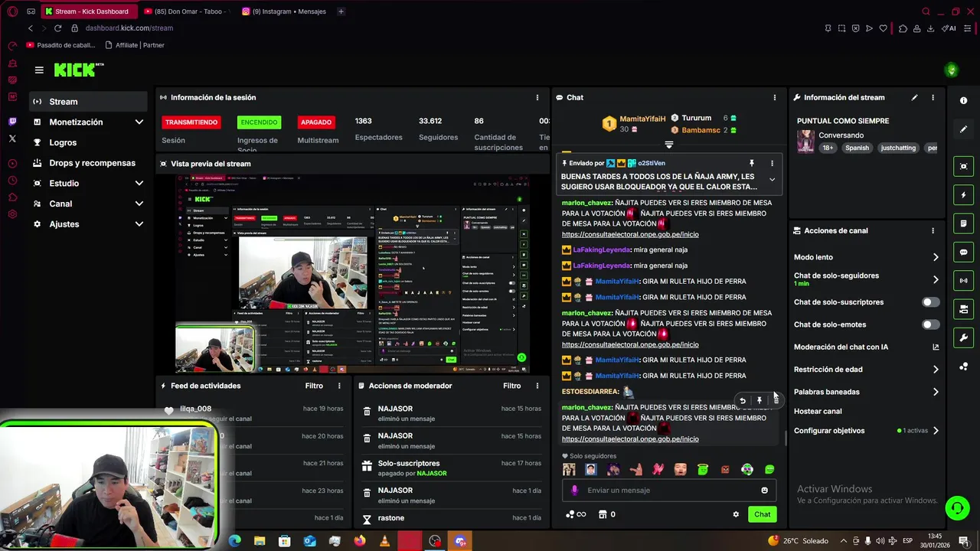Switch to Instagram Mensajes browser tab

click(283, 11)
